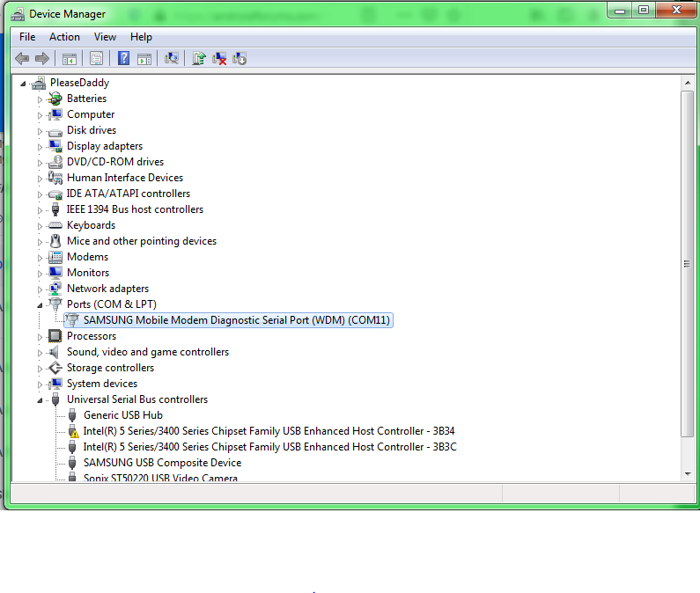Click the Keyboards category icon
Screen dimensions: 700x593
(x=55, y=225)
